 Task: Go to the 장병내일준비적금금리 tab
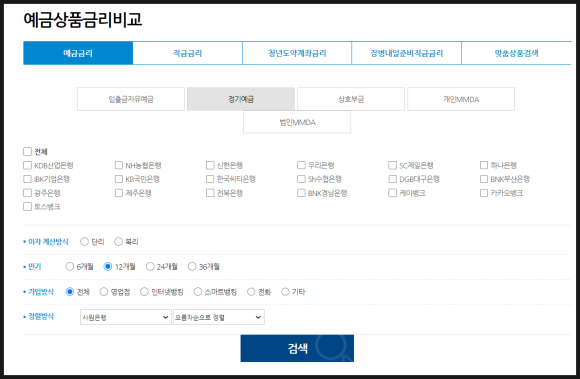tap(407, 53)
